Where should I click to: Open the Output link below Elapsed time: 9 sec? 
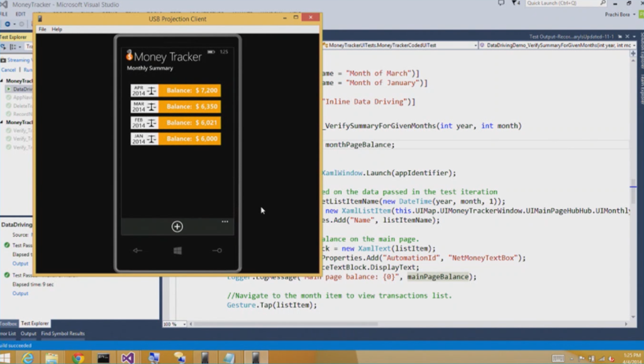[20, 293]
